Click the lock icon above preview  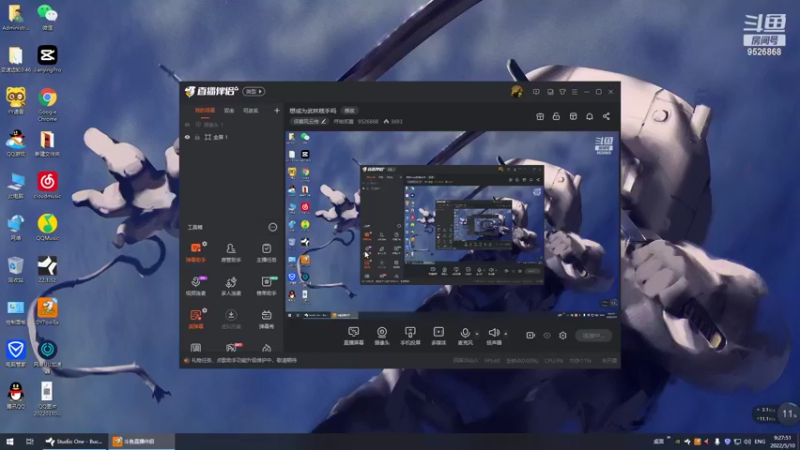click(x=556, y=116)
